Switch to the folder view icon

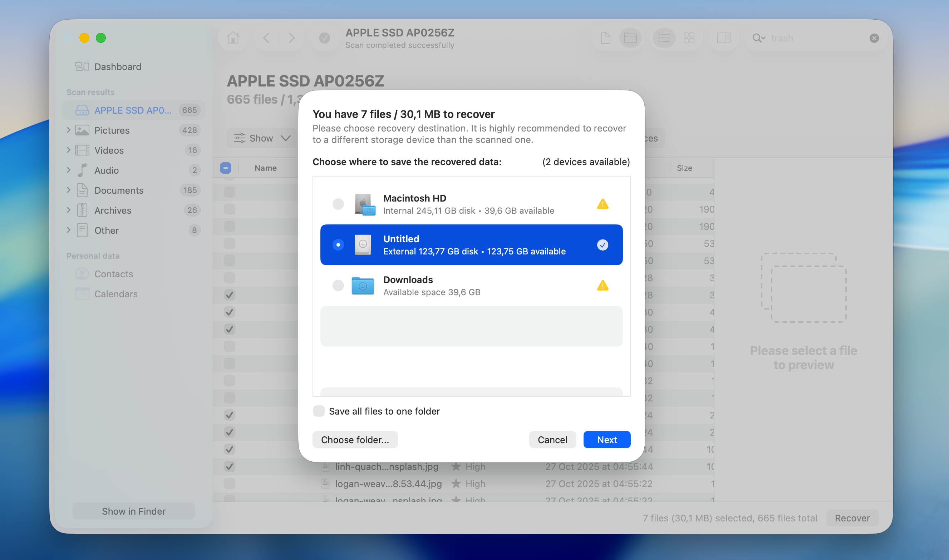click(630, 38)
